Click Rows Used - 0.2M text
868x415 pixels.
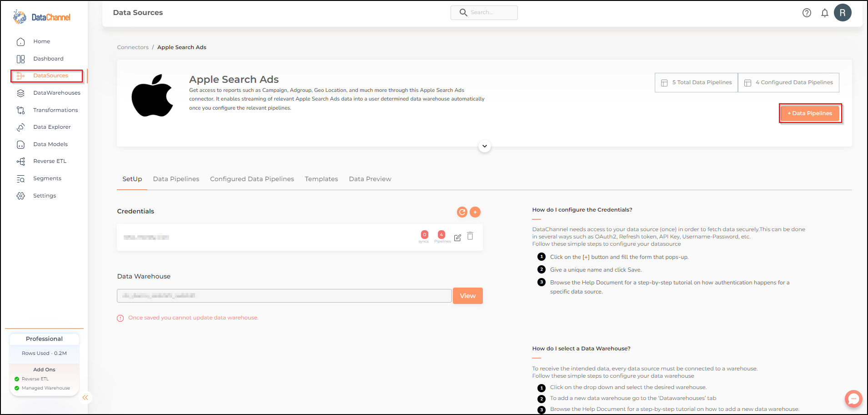click(44, 353)
